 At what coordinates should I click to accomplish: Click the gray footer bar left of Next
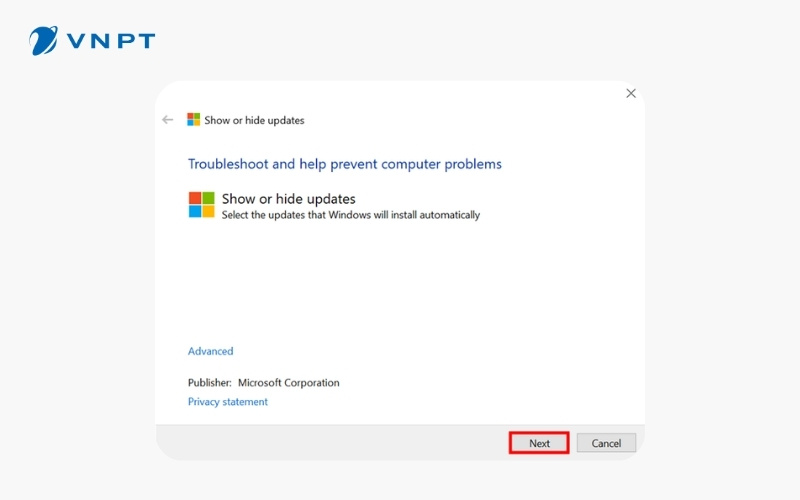click(x=330, y=442)
